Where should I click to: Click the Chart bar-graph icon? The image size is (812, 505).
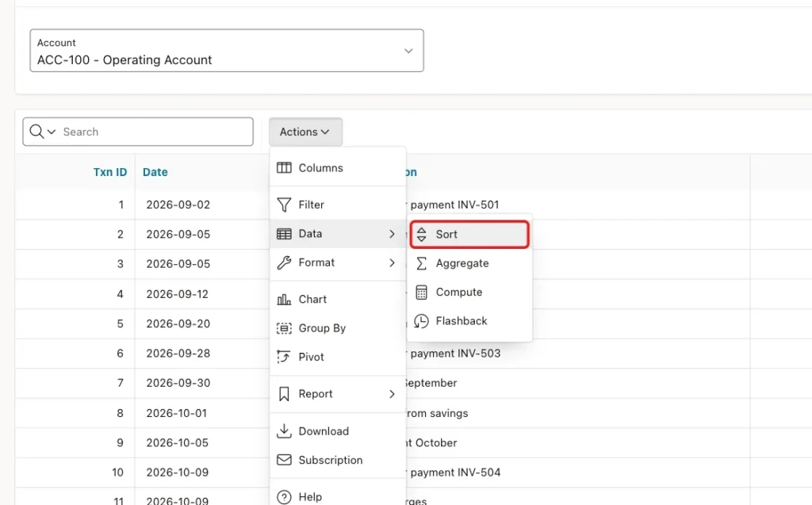click(284, 300)
